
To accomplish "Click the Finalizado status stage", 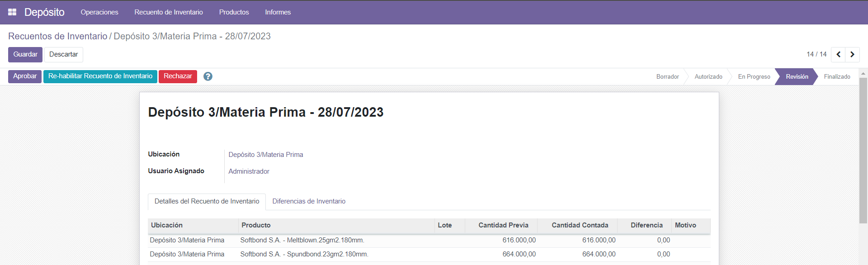I will pyautogui.click(x=837, y=77).
